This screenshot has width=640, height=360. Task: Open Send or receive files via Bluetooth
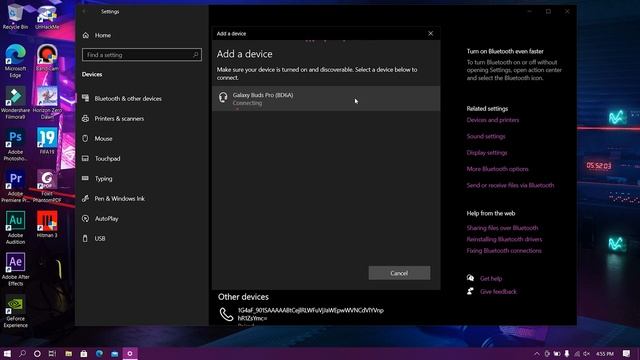point(510,185)
